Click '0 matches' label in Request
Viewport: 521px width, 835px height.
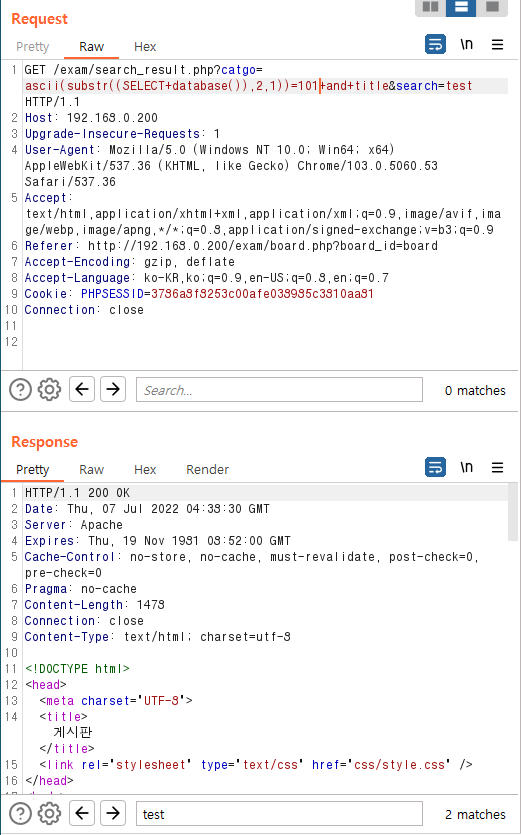coord(475,390)
